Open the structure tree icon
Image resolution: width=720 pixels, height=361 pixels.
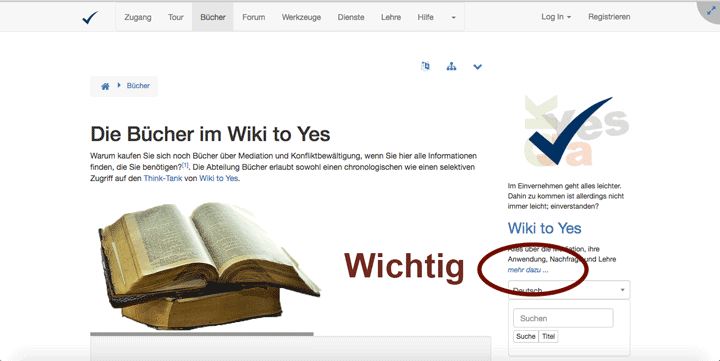451,67
